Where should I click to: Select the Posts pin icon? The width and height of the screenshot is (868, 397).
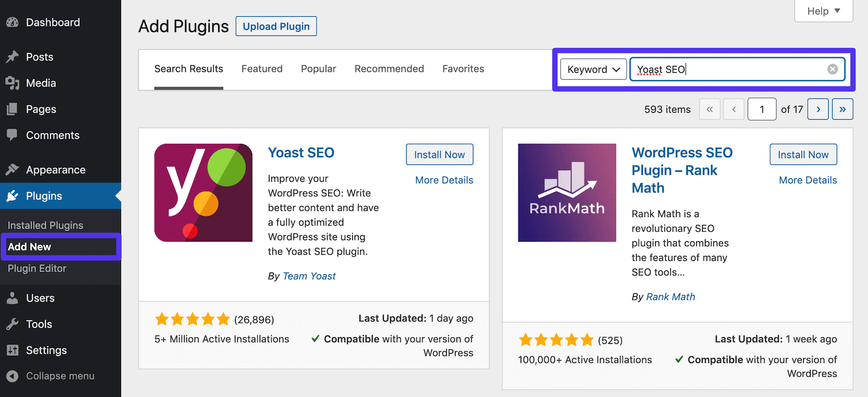(13, 56)
